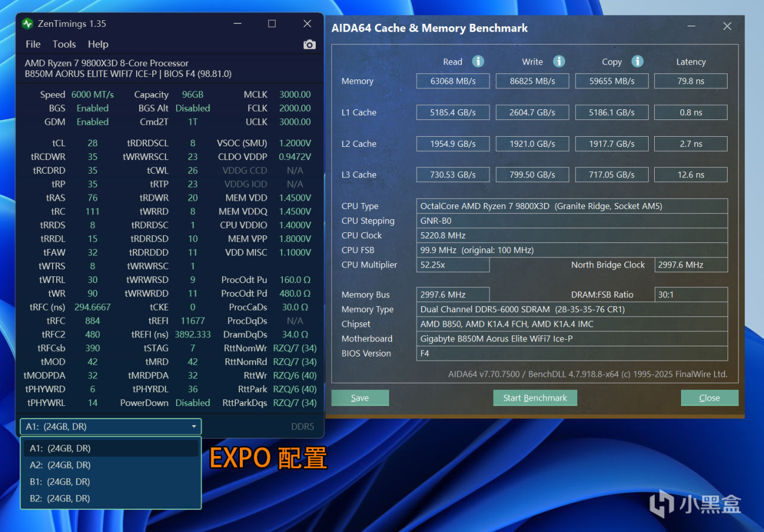This screenshot has width=764, height=532.
Task: Click the L3 Cache latency value 12.6 ns
Action: point(691,175)
